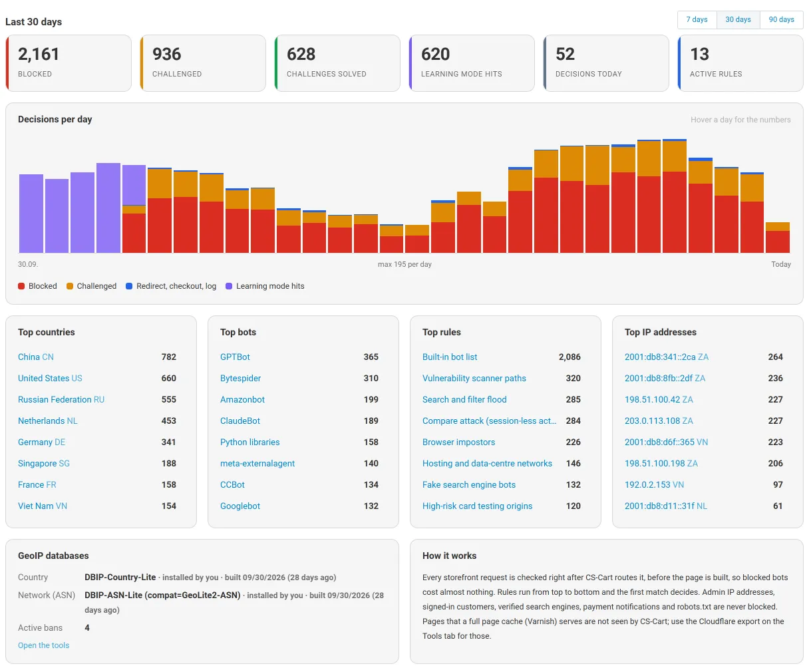809x672 pixels.
Task: Open the United States US link
Action: (50, 379)
